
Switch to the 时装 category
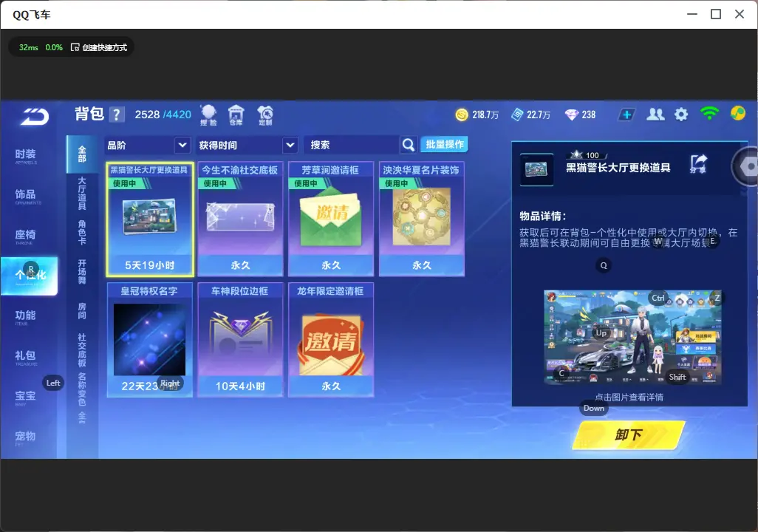(x=26, y=156)
